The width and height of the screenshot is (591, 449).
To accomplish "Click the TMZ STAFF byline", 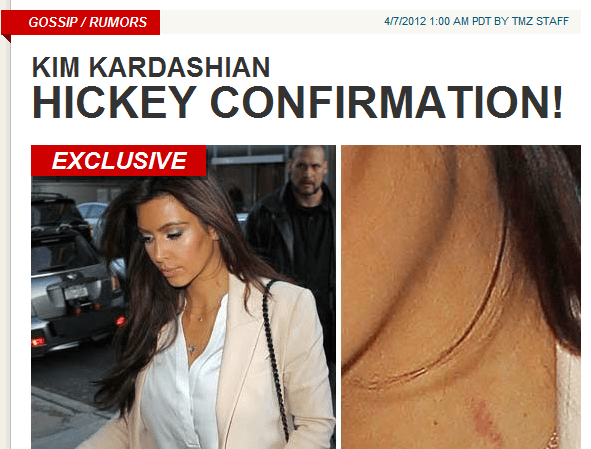I will 540,21.
